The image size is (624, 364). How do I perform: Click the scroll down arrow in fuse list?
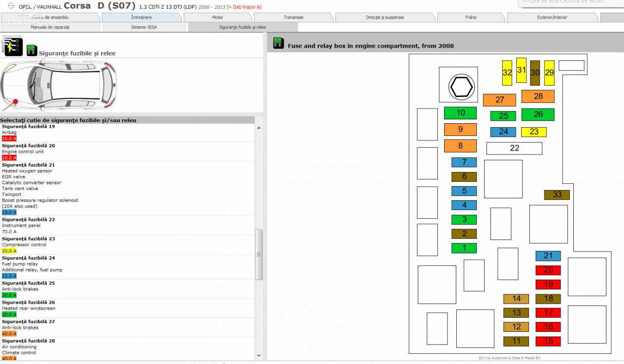click(259, 356)
